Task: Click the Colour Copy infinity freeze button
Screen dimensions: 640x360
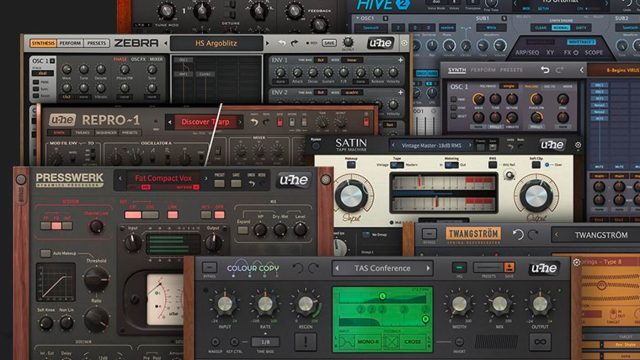Action: [x=540, y=342]
